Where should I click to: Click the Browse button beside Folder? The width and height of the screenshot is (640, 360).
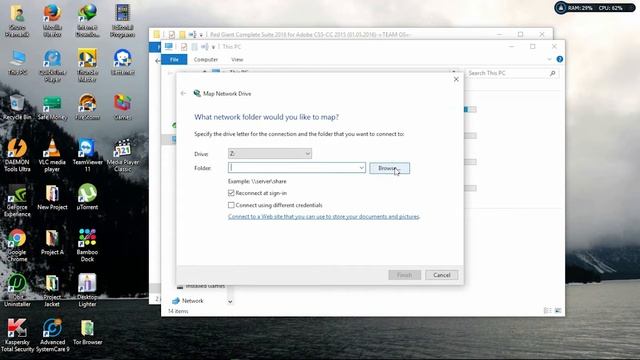point(389,168)
